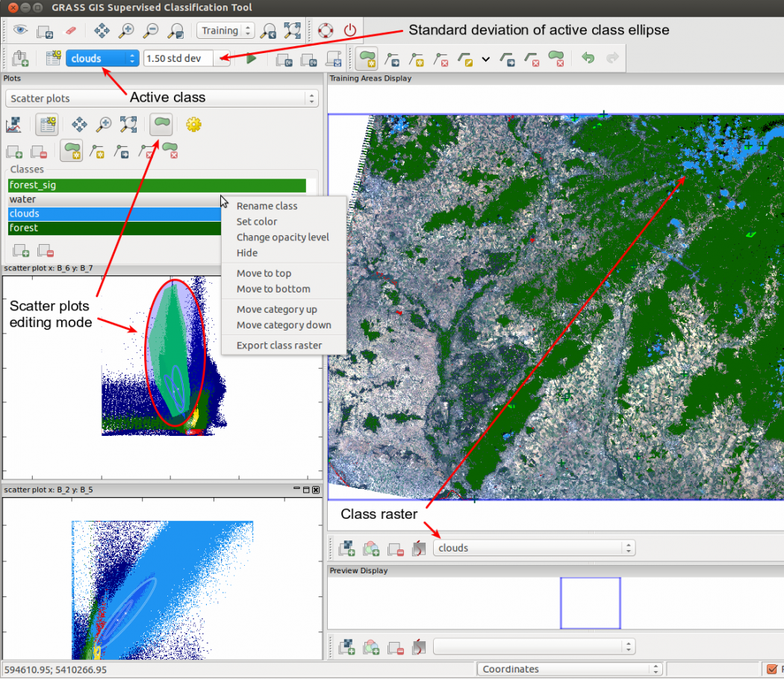
Task: Select Move to top in context menu
Action: [264, 273]
